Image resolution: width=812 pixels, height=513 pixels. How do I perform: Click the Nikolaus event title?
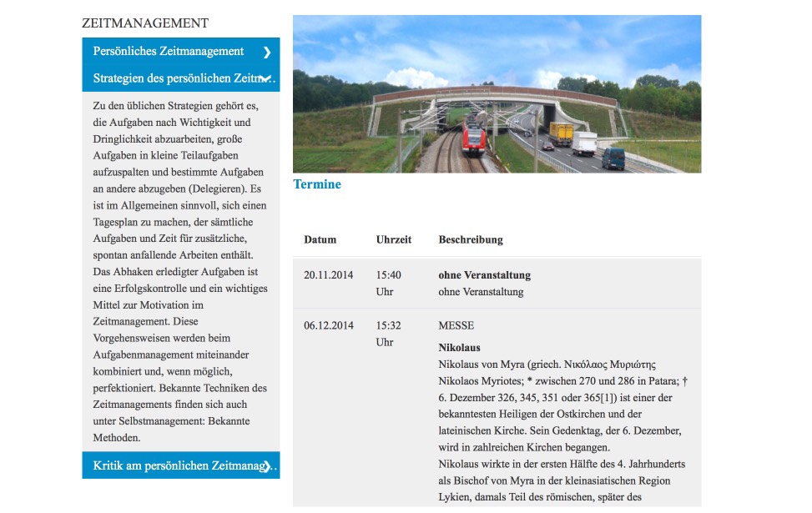(x=459, y=347)
